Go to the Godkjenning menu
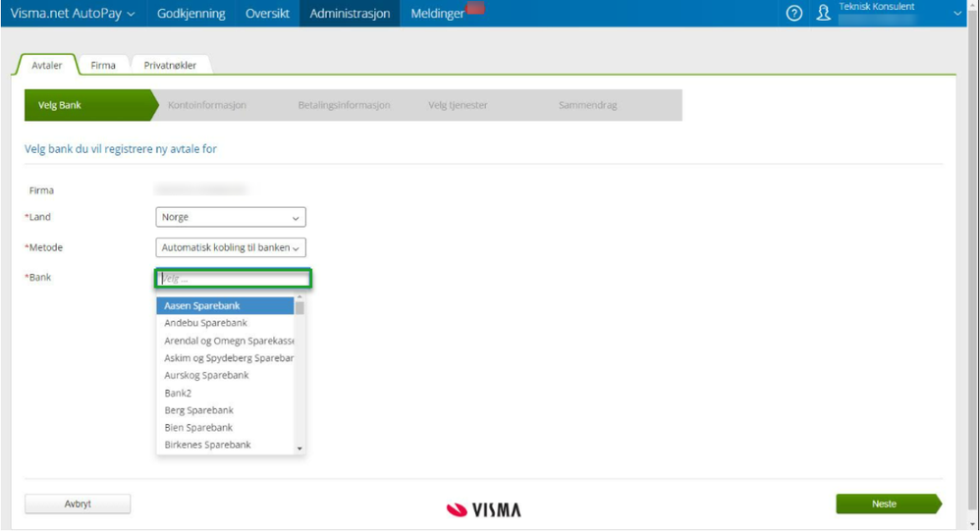The width and height of the screenshot is (980, 532). (x=191, y=13)
